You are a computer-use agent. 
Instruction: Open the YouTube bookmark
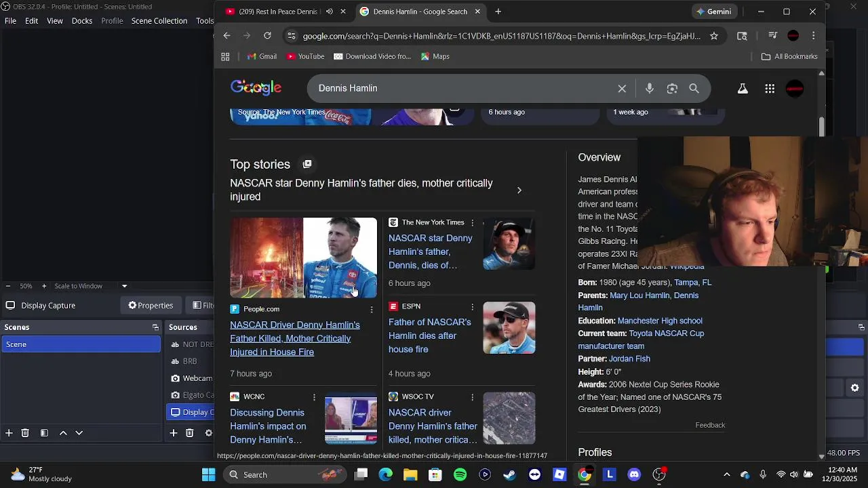(305, 56)
